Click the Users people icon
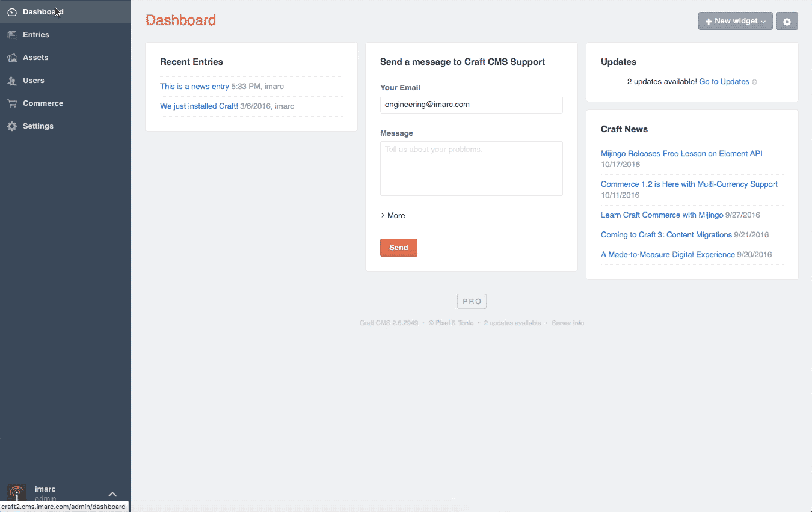 (12, 81)
